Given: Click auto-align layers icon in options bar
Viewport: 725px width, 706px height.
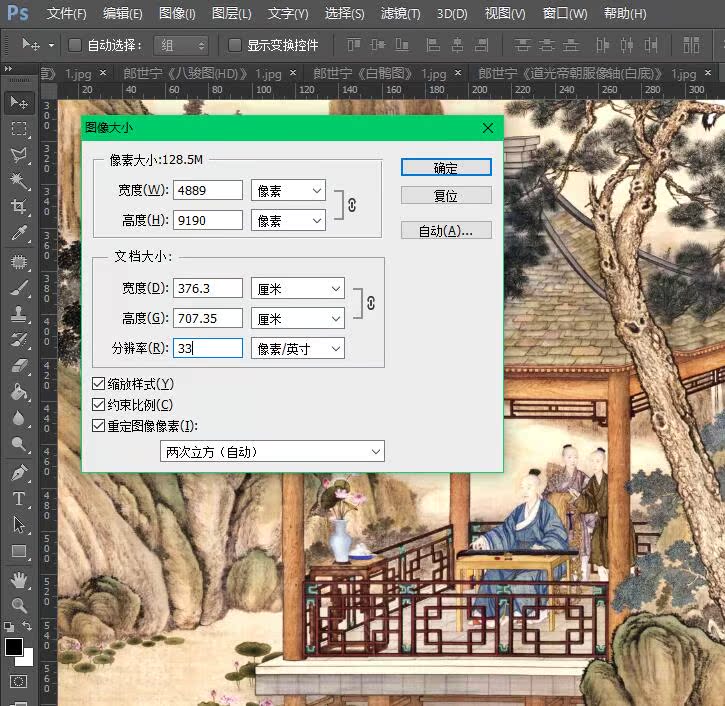Looking at the screenshot, I should pyautogui.click(x=691, y=45).
